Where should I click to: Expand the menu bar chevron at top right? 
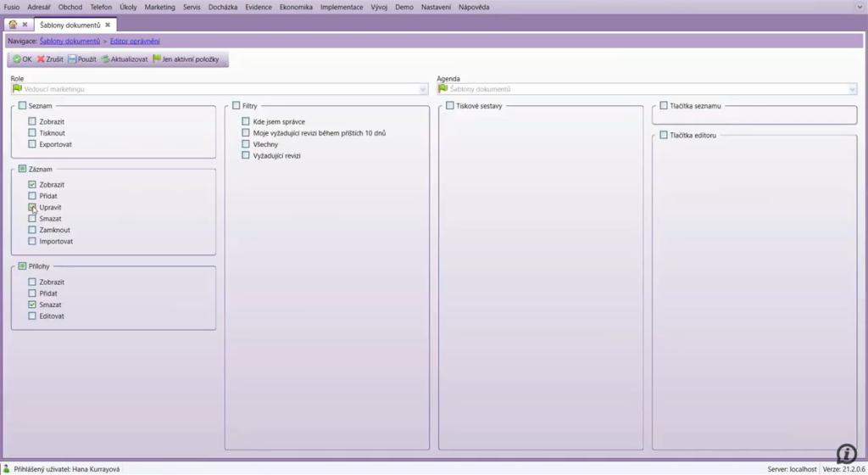tap(859, 7)
